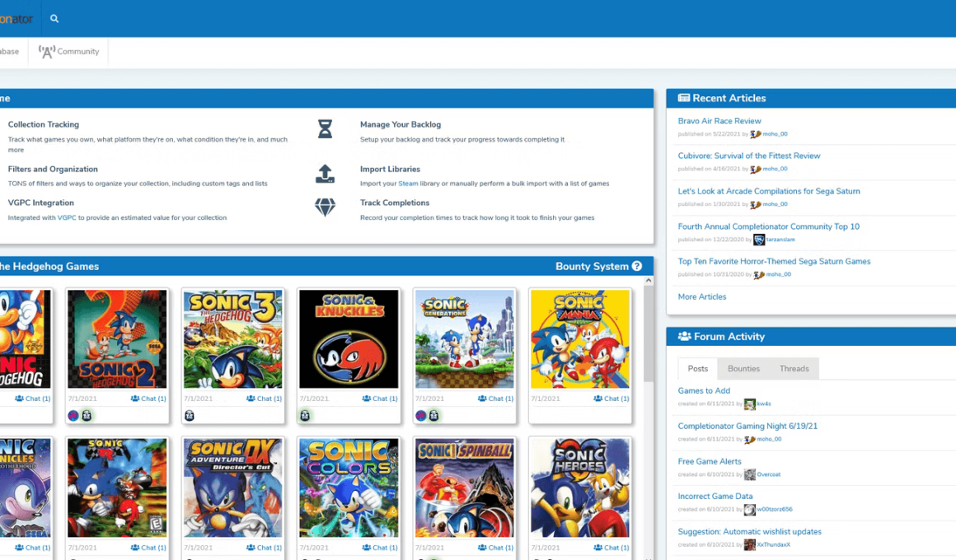956x560 pixels.
Task: Open the Bravo Air Race Review article
Action: pos(719,121)
